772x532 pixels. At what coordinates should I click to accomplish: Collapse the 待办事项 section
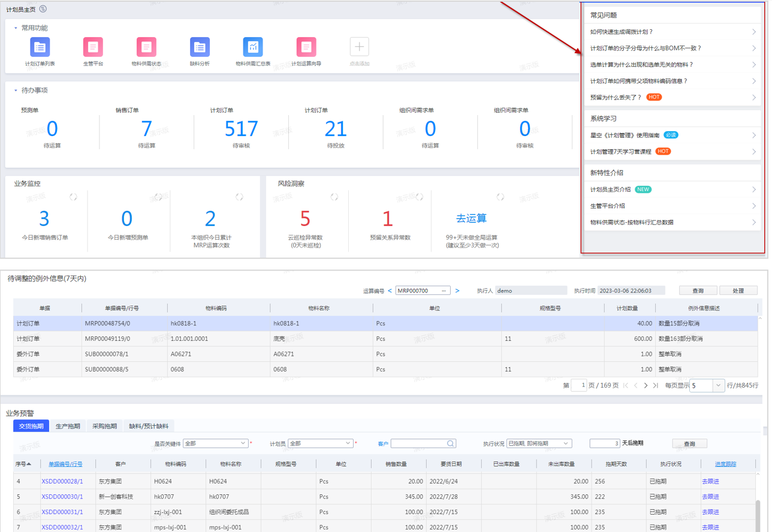pyautogui.click(x=16, y=90)
